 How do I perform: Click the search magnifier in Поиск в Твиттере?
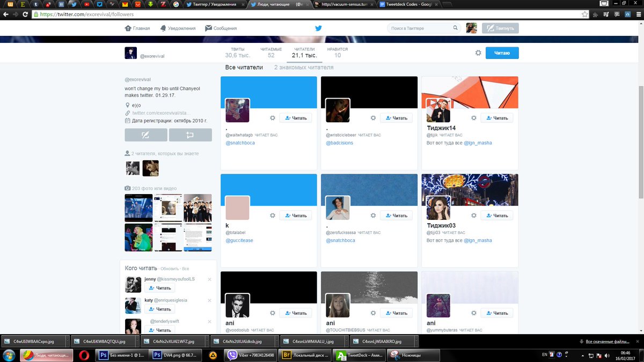tap(456, 28)
